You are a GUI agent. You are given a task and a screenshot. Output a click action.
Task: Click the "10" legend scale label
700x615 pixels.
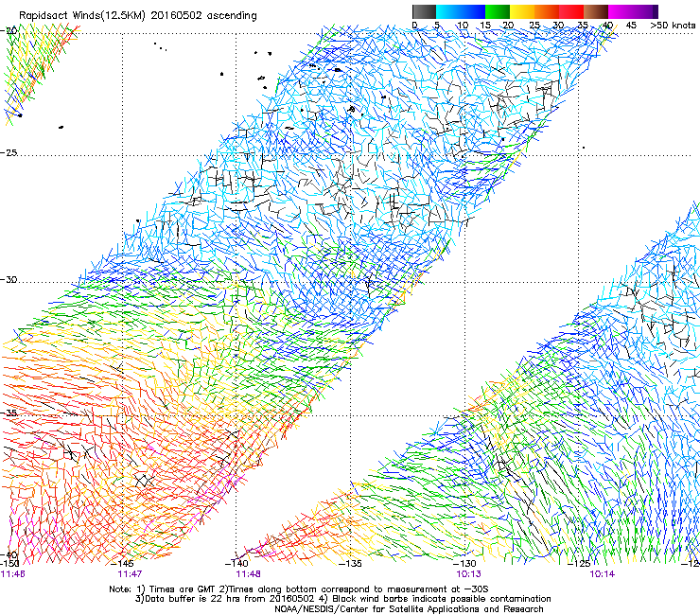tap(463, 25)
